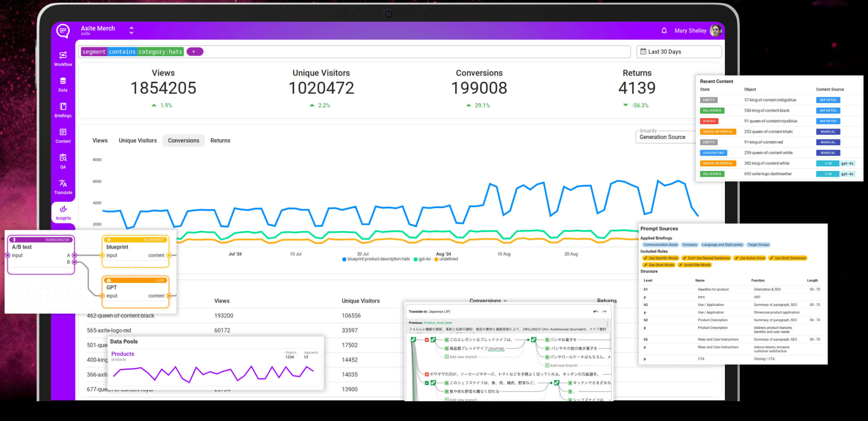
Task: Toggle the green gpt-4o legend dot
Action: click(x=415, y=259)
